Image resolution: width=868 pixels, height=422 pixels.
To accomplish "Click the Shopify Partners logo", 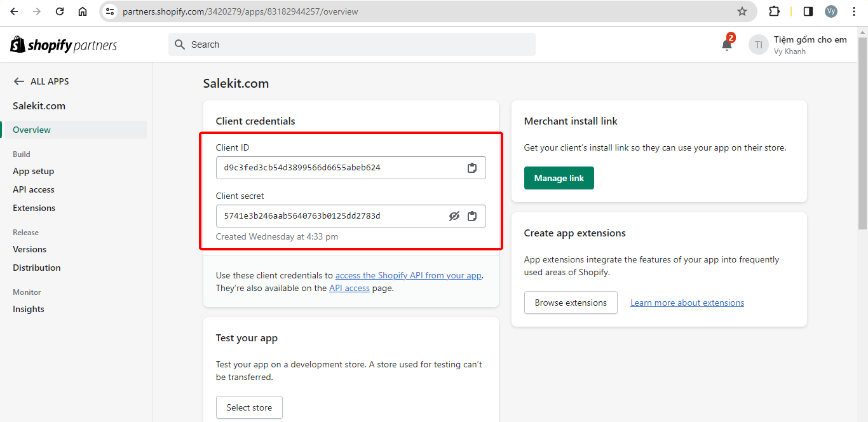I will tap(64, 45).
